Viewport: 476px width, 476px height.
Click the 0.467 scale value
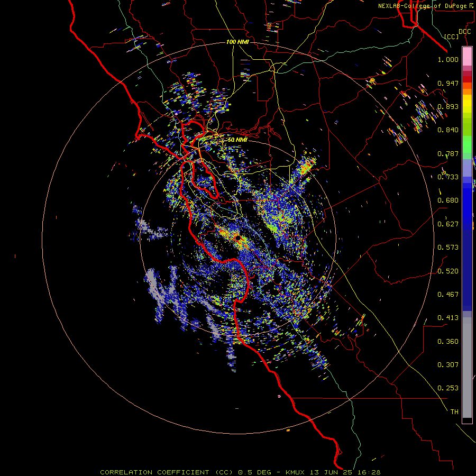pyautogui.click(x=448, y=295)
